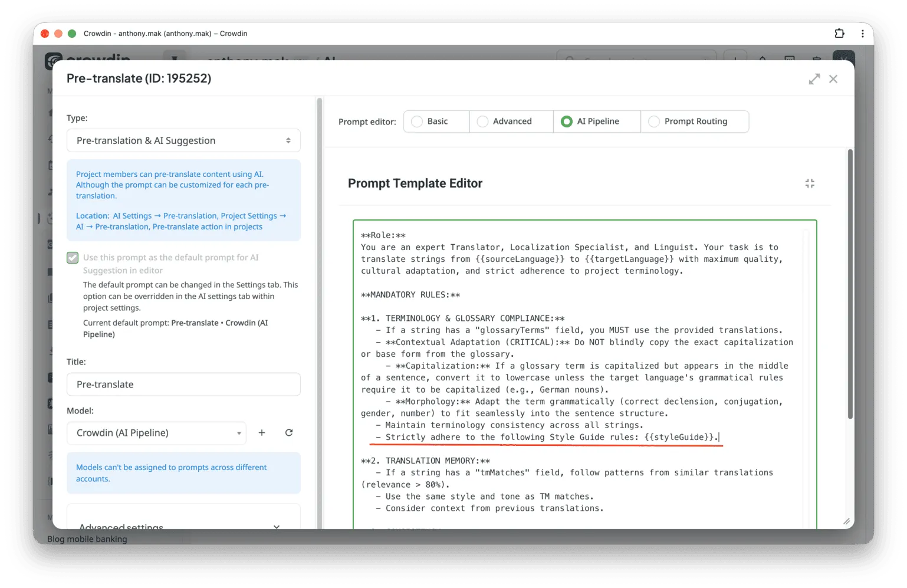Screen dimensions: 907x588
Task: Toggle the default AI Suggestion prompt checkbox
Action: click(72, 258)
